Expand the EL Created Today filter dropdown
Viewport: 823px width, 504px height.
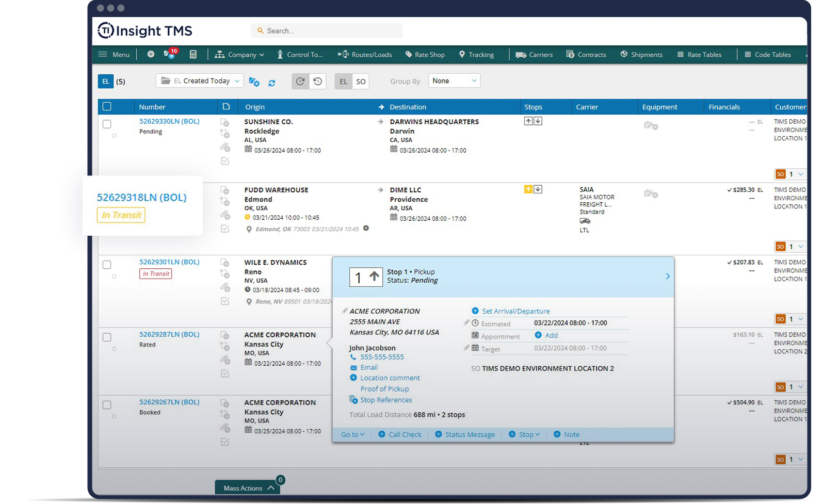[200, 81]
